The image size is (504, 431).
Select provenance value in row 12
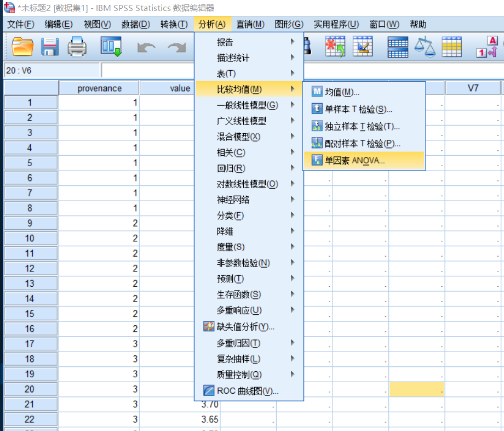point(99,268)
